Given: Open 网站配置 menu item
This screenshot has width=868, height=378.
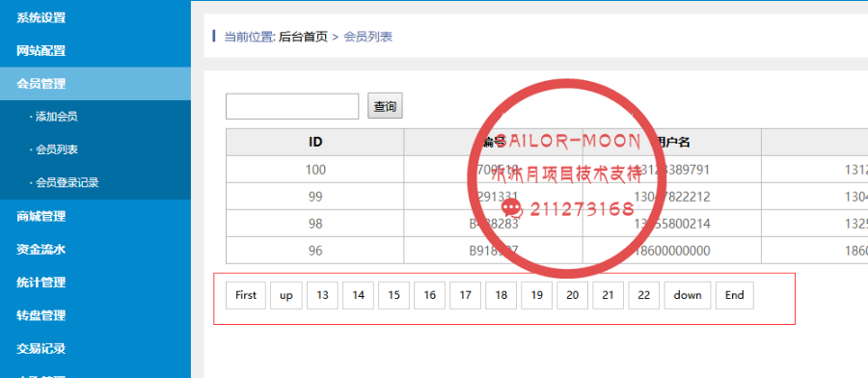Looking at the screenshot, I should [41, 51].
